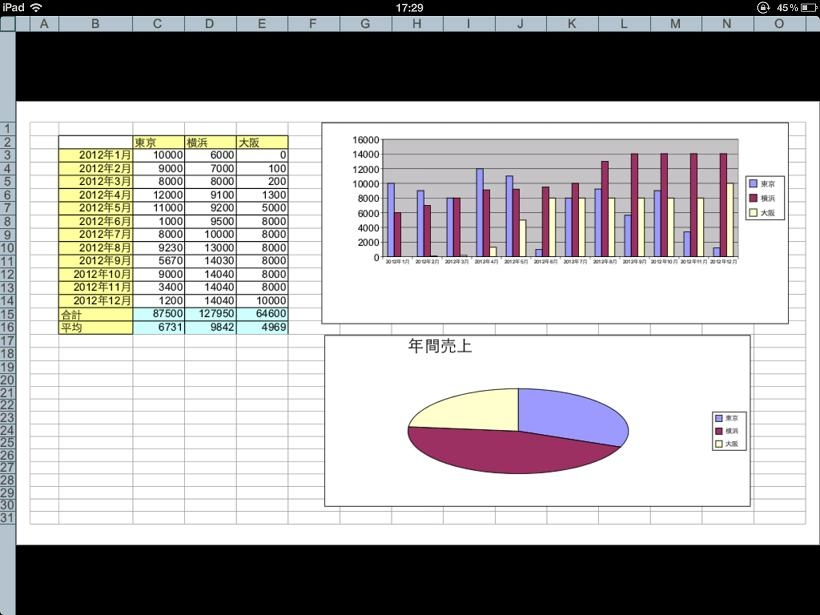
Task: Select the 2012年4月 cell
Action: 96,195
